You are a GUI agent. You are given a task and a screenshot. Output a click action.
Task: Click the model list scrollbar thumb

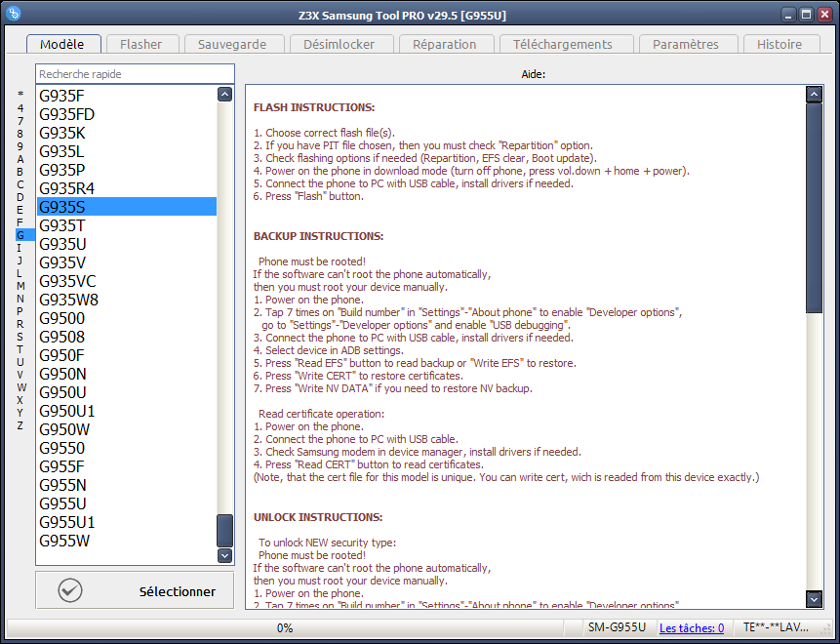[225, 531]
